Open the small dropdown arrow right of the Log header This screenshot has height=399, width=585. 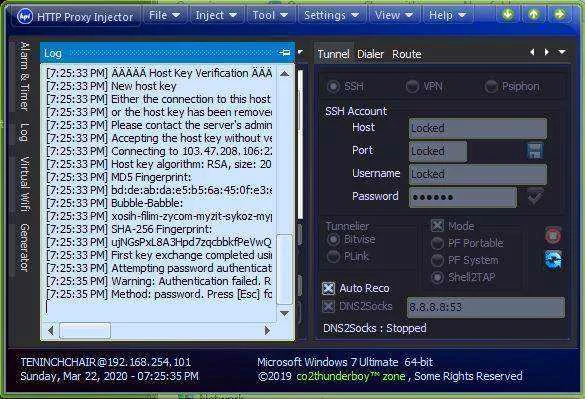300,52
